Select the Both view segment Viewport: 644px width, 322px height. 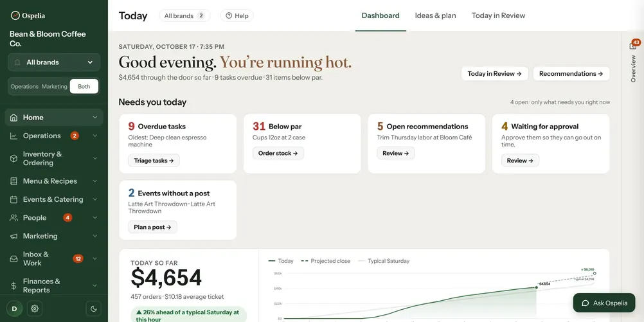pos(84,87)
